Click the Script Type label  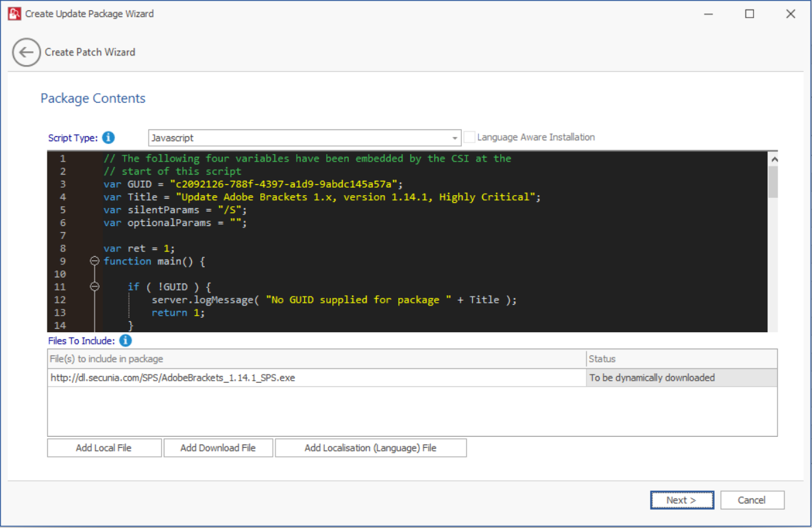(x=73, y=138)
